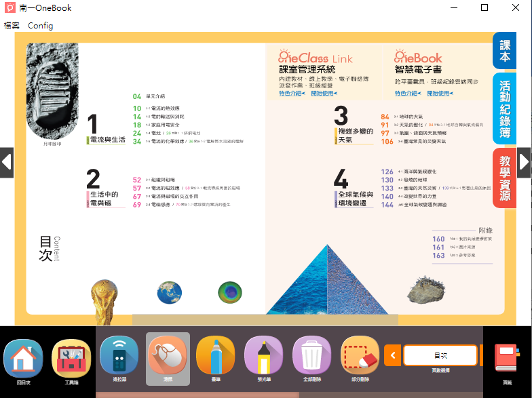Open the Config menu
Screen dimensions: 532x398
40,25
